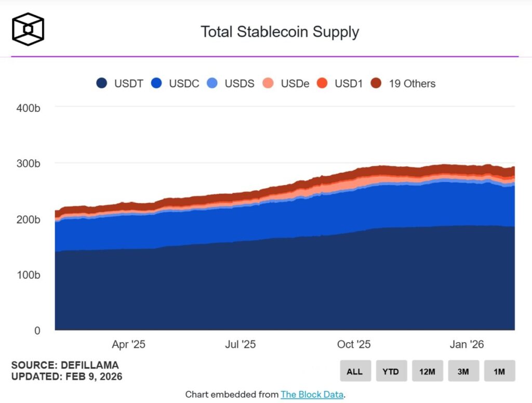The height and width of the screenshot is (403, 532).
Task: Show the 12M time range
Action: coord(427,371)
